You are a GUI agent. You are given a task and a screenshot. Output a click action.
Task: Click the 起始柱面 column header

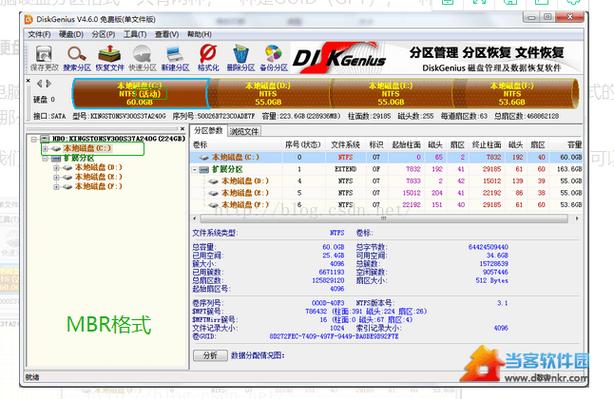click(x=406, y=145)
